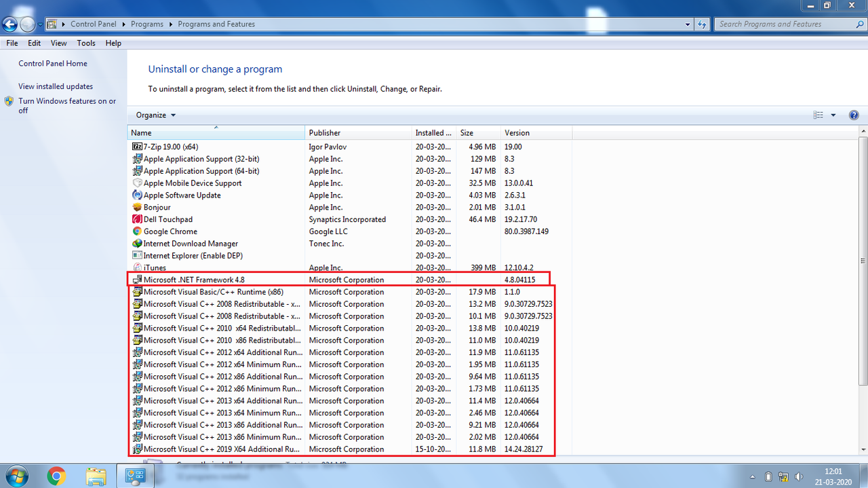Screen dimensions: 868x488
Task: Open the File menu
Action: pos(12,43)
